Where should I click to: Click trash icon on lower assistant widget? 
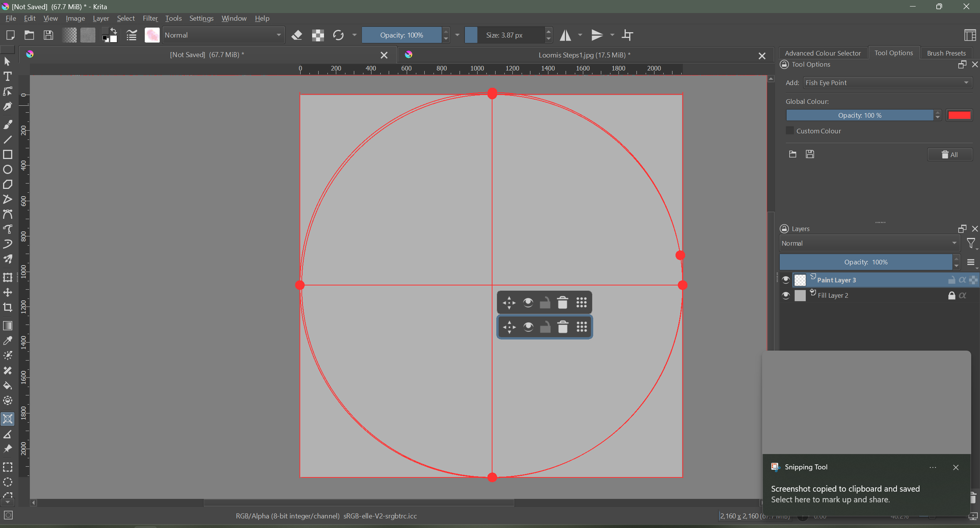point(563,327)
